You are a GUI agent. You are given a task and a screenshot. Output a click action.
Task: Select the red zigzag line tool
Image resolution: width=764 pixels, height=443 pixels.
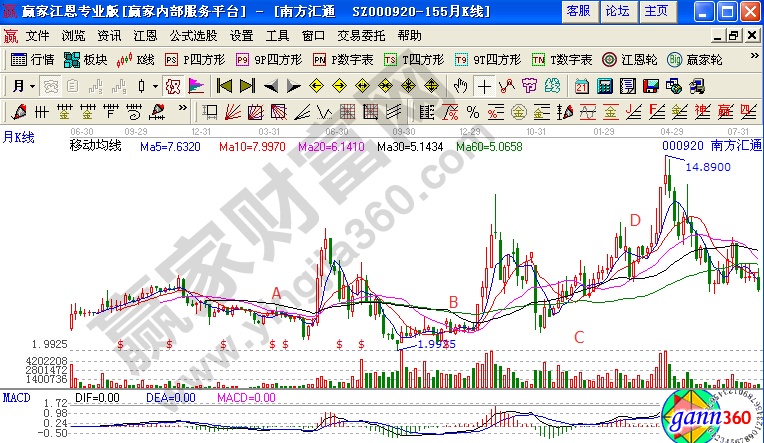click(507, 86)
